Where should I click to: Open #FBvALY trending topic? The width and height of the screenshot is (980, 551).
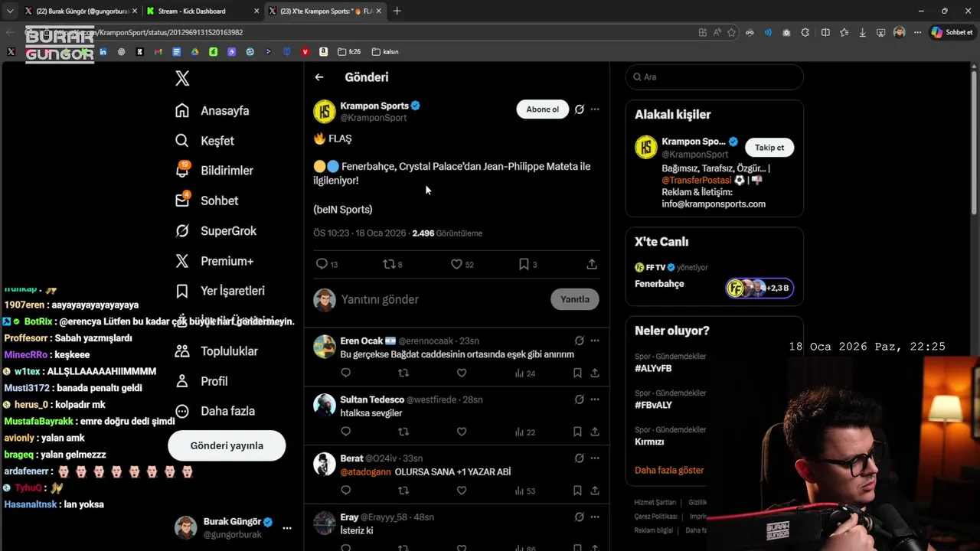(653, 405)
